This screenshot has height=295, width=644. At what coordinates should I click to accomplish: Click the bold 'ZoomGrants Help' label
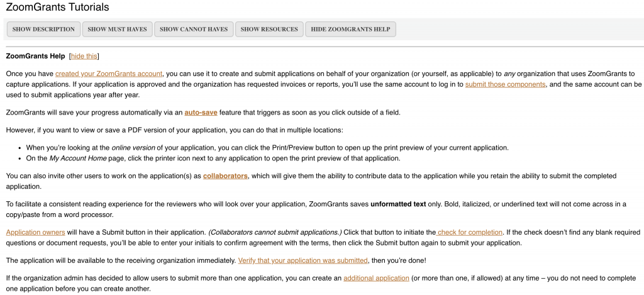pyautogui.click(x=35, y=56)
